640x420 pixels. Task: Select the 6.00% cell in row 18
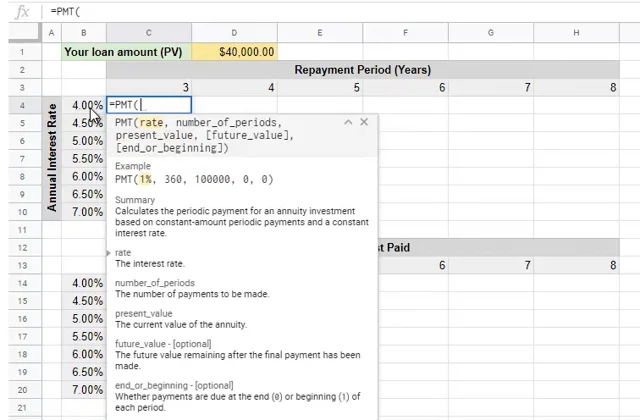pyautogui.click(x=84, y=354)
